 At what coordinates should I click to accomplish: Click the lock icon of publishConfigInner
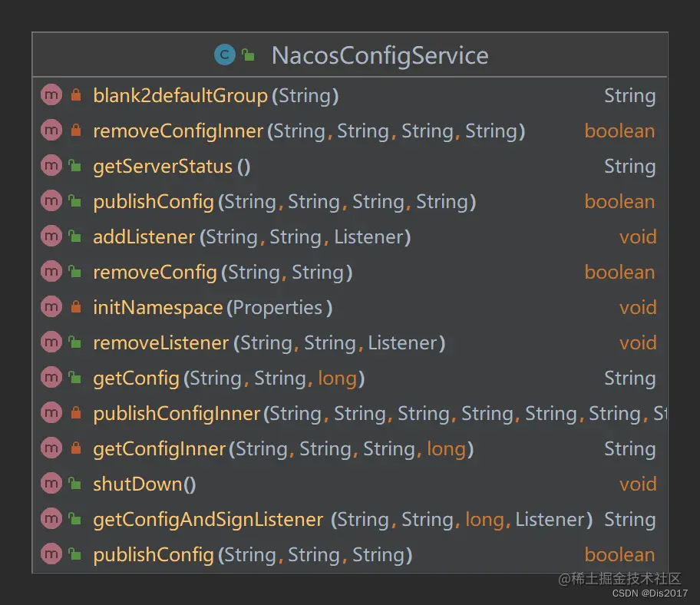coord(76,412)
